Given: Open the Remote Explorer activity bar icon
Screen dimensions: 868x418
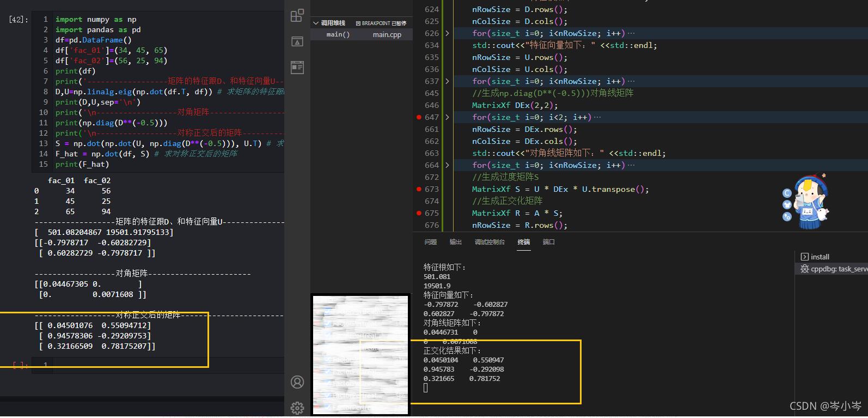Looking at the screenshot, I should [297, 42].
